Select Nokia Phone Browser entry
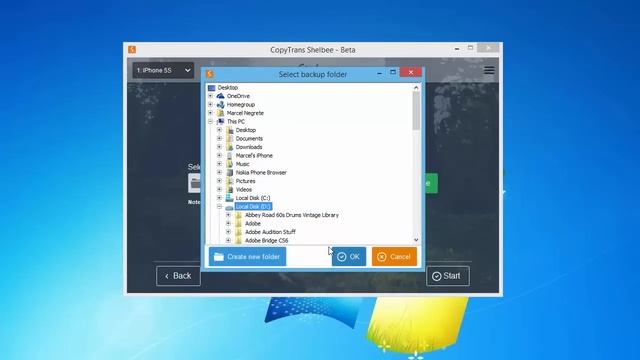 pos(261,173)
